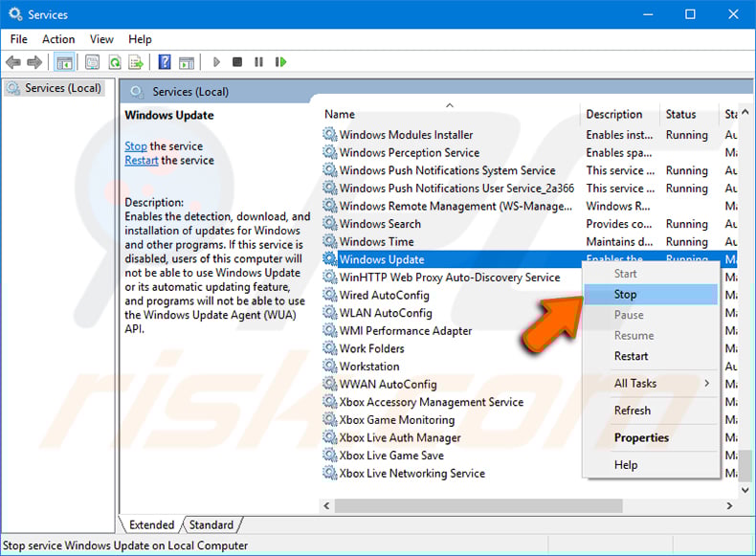The width and height of the screenshot is (756, 556).
Task: Click gear icon of Windows Modules Installer
Action: point(330,135)
